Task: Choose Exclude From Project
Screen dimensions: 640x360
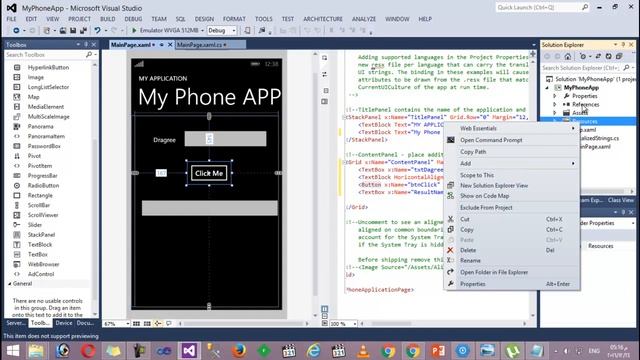Action: pyautogui.click(x=486, y=207)
